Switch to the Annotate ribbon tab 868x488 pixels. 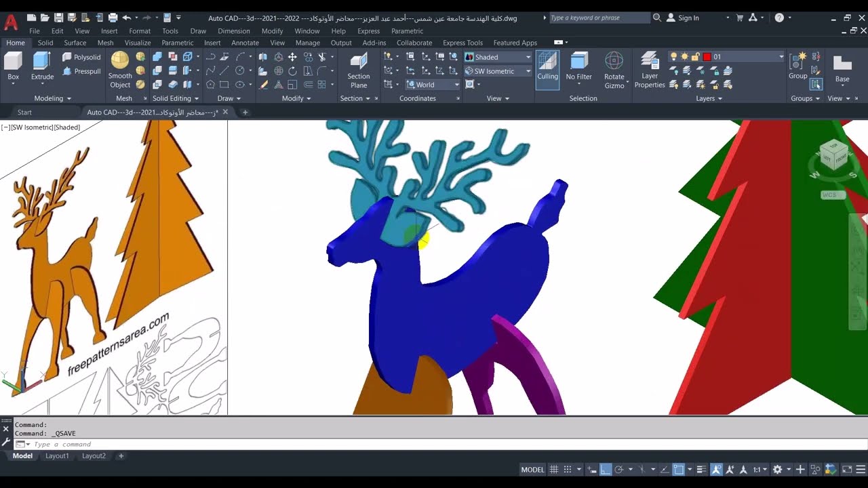tap(245, 43)
